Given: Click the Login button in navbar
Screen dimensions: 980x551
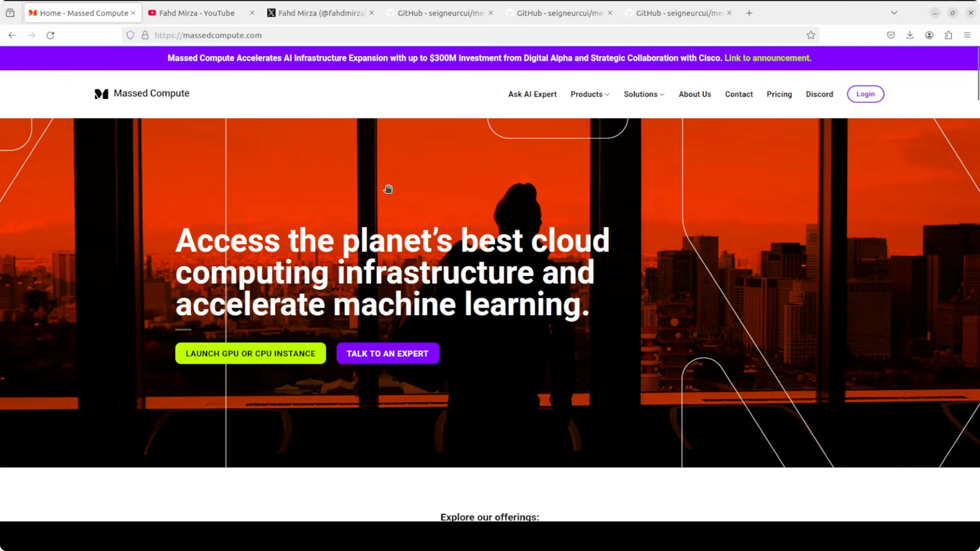Looking at the screenshot, I should [865, 94].
